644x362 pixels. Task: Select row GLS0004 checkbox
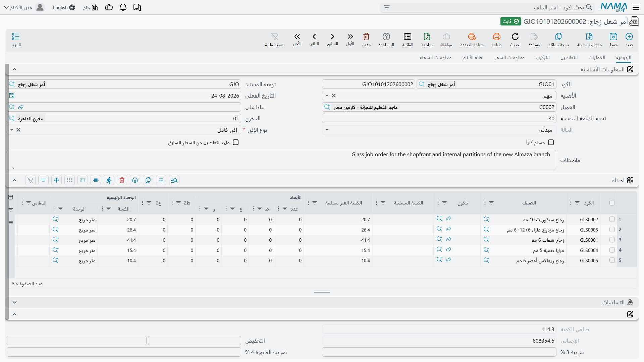coord(612,250)
